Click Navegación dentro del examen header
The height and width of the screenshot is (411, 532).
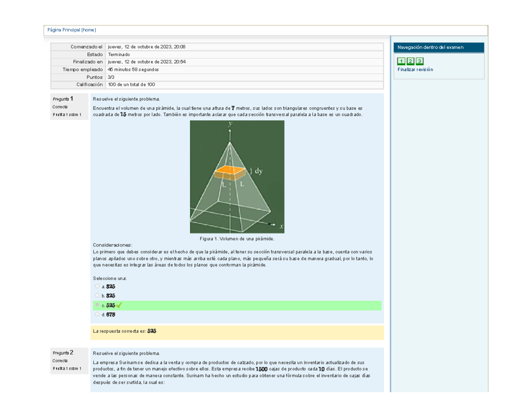(439, 47)
